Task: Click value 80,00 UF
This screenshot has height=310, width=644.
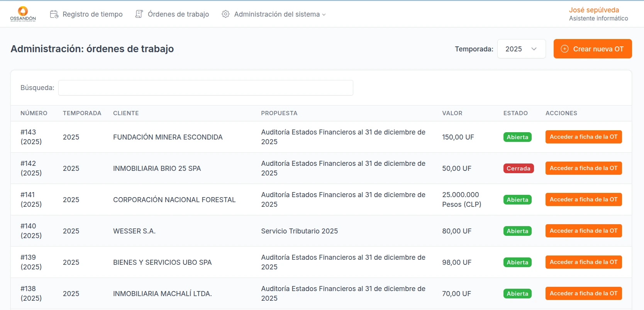Action: 457,231
